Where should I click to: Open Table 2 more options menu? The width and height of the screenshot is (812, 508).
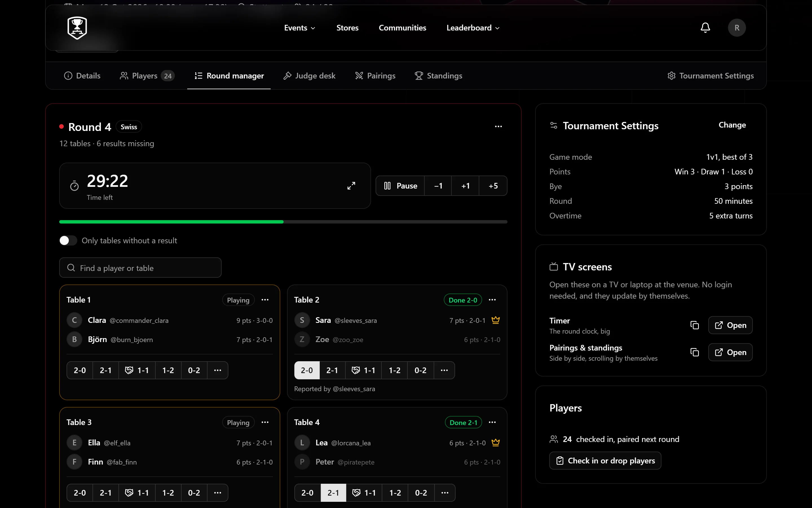pos(492,300)
